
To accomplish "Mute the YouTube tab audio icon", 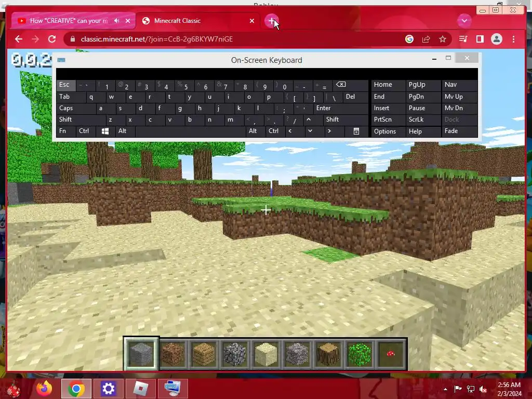I will (117, 21).
